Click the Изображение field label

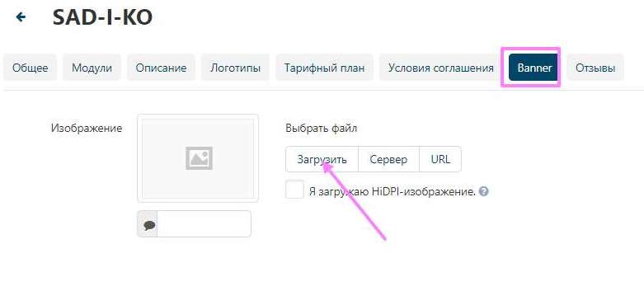[87, 128]
